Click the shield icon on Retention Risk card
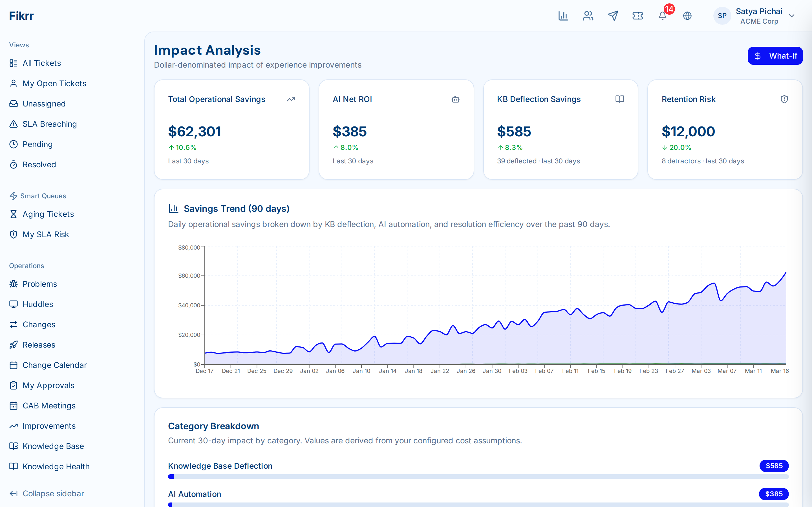Viewport: 812px width, 507px height. pyautogui.click(x=784, y=99)
